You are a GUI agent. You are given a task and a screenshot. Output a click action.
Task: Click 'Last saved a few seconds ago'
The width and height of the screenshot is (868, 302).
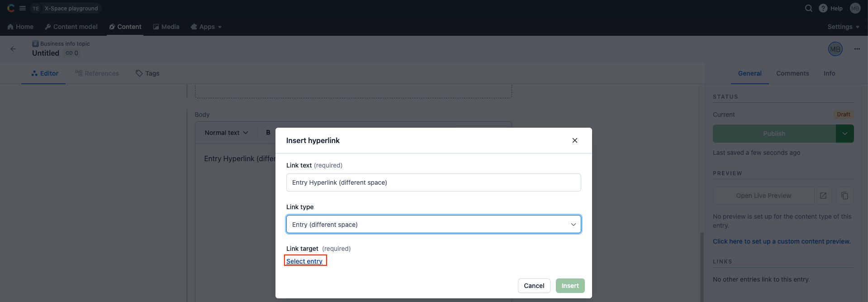[756, 153]
